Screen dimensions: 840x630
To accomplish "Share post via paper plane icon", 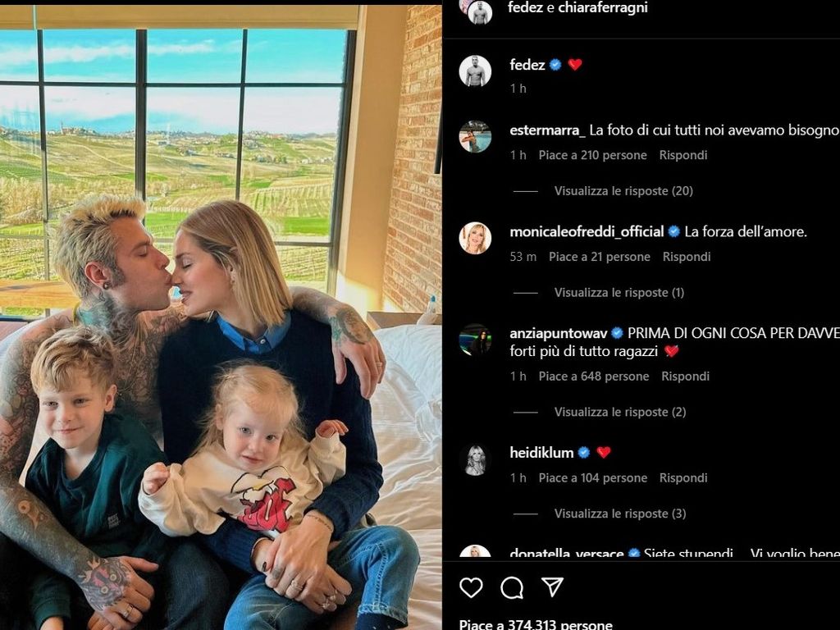I will (552, 587).
